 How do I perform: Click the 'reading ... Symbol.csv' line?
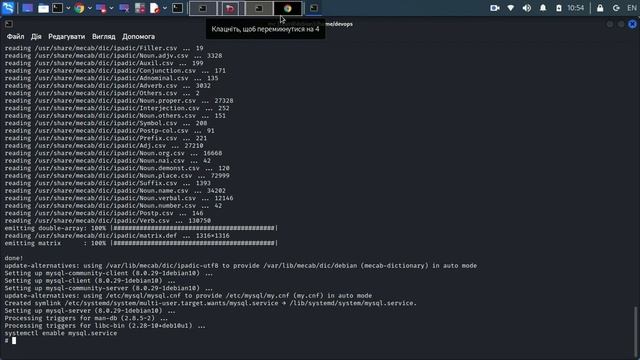[x=106, y=123]
